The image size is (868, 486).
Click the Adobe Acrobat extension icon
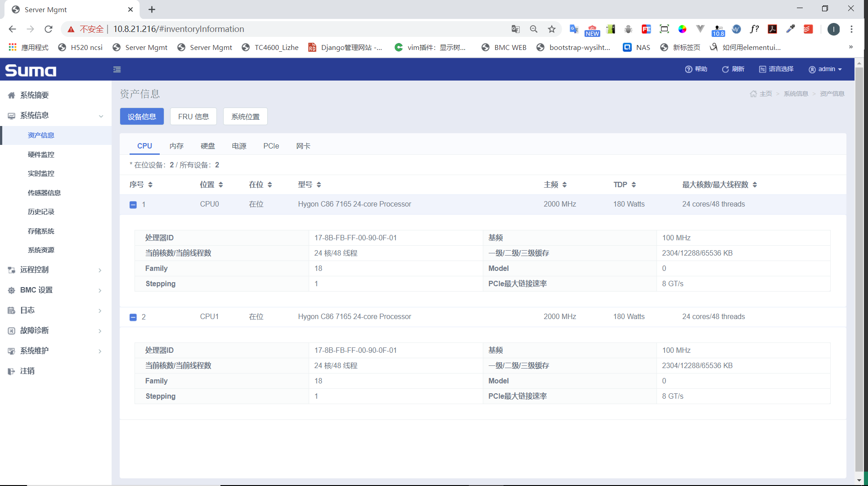pyautogui.click(x=772, y=29)
